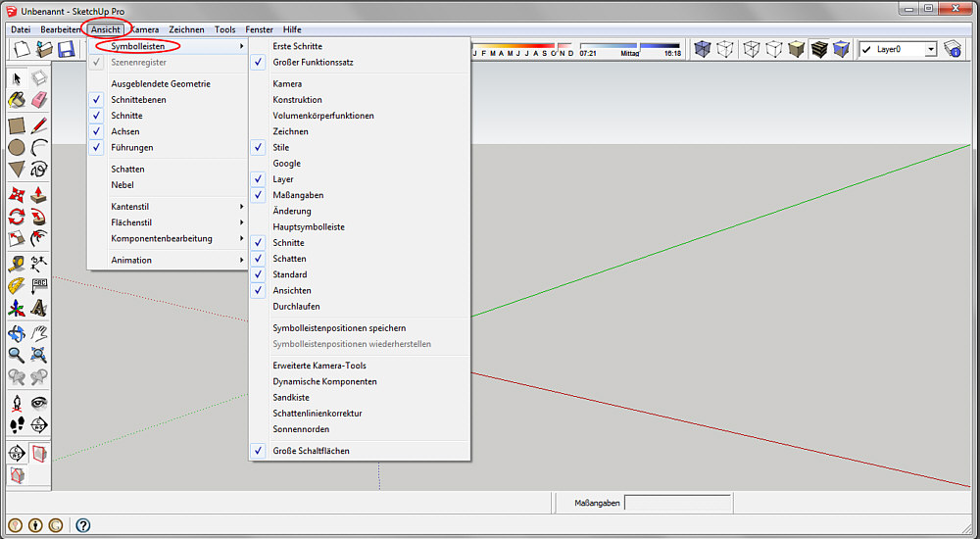Click Symbolleistenpositionen speichern
Image resolution: width=980 pixels, height=539 pixels.
(339, 328)
